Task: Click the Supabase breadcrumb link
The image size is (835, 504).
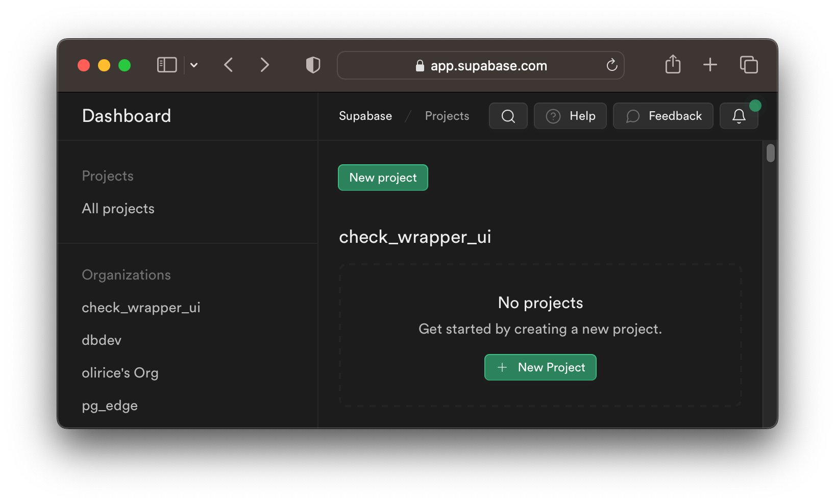Action: point(365,116)
